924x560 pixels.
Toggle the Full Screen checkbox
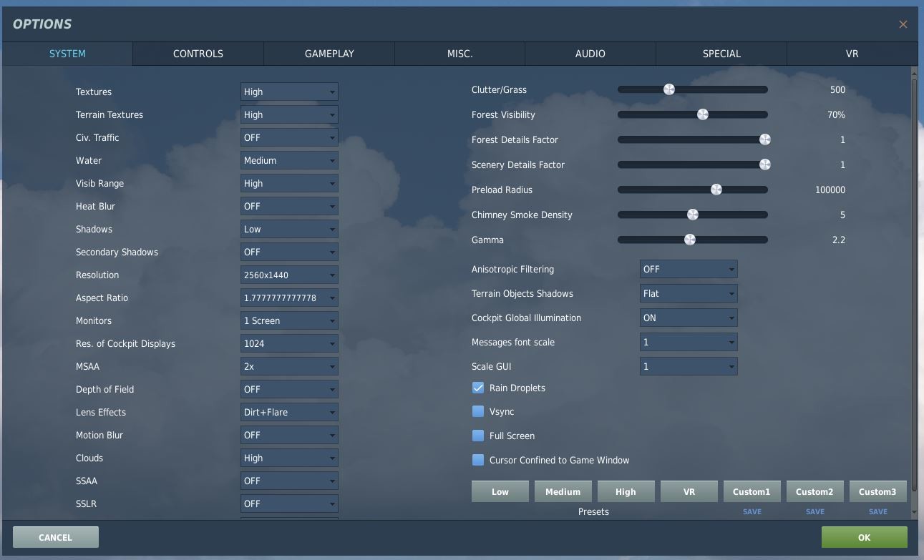[478, 436]
